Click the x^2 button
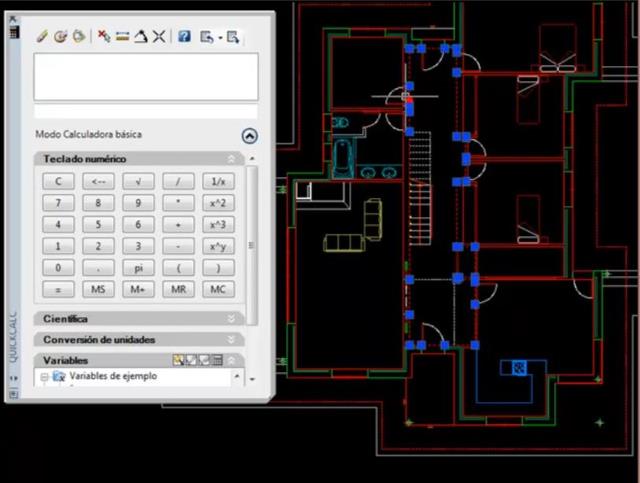Viewport: 640px width, 483px height. (218, 203)
